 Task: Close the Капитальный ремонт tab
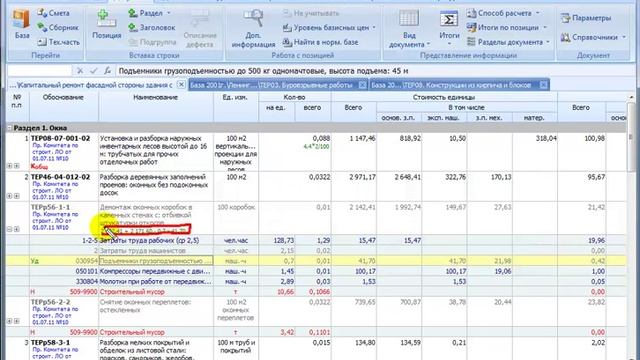click(x=181, y=85)
